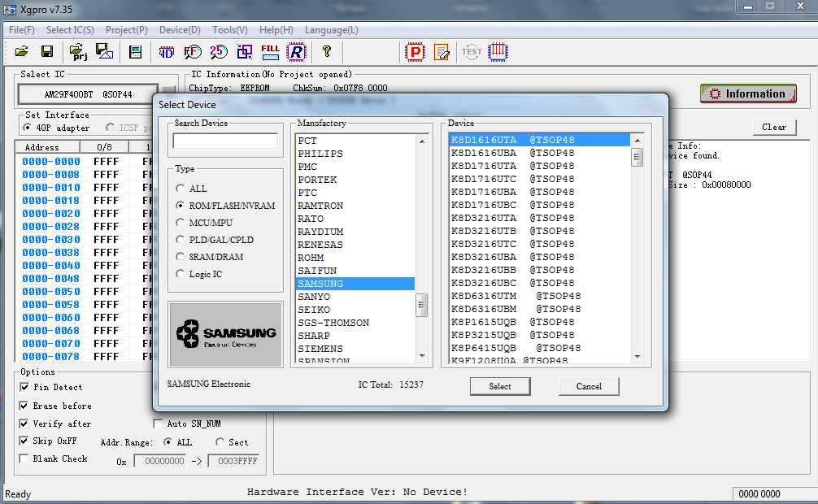The image size is (818, 504).
Task: Select SHARP in the Manufactory list
Action: click(355, 336)
